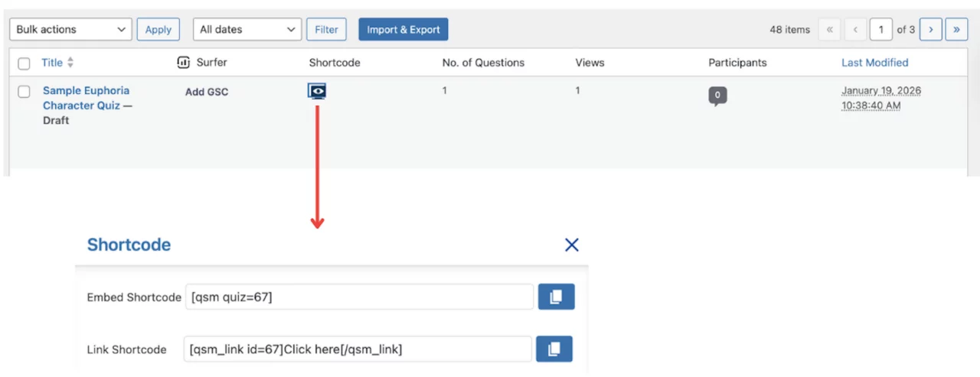Open Import & Export

pyautogui.click(x=403, y=29)
